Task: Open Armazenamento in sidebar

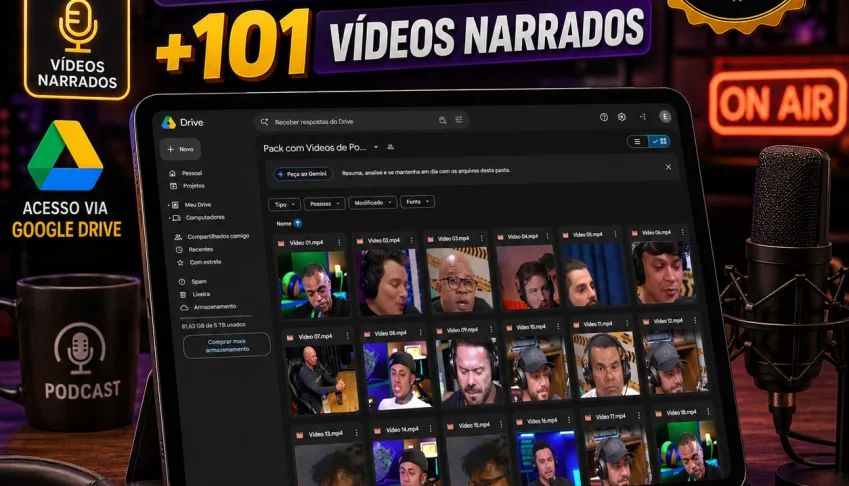Action: [x=209, y=307]
